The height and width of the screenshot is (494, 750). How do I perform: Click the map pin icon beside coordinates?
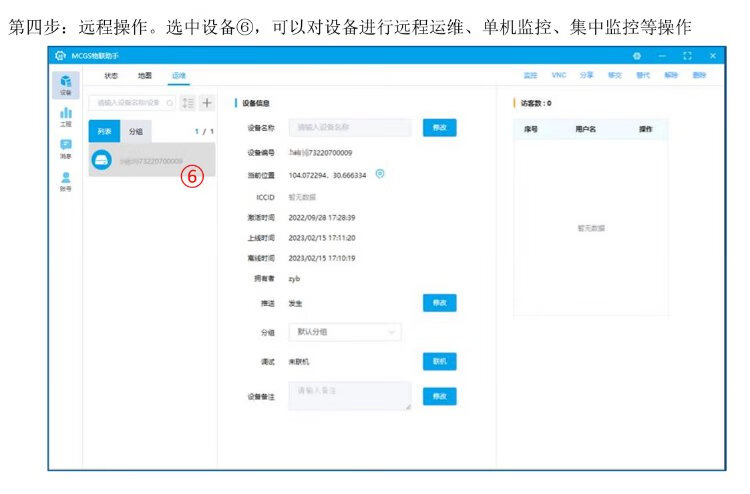tap(380, 174)
